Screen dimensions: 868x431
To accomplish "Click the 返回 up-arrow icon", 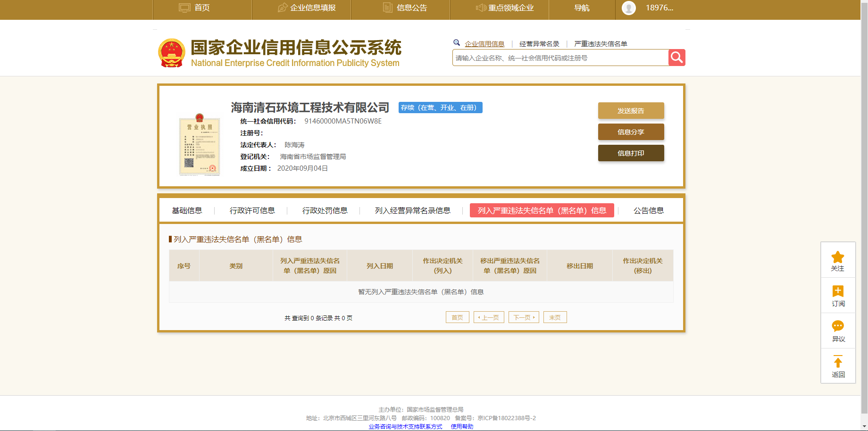I will (838, 362).
